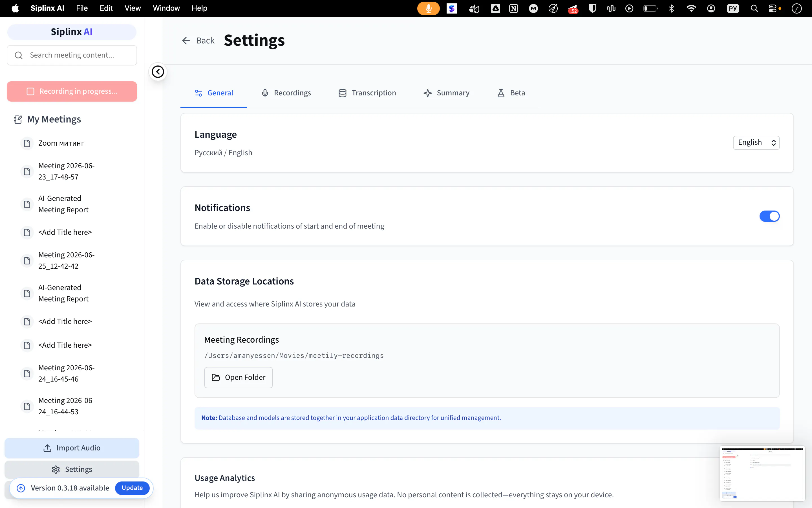
Task: Click the update arrow icon near Version text
Action: point(21,488)
